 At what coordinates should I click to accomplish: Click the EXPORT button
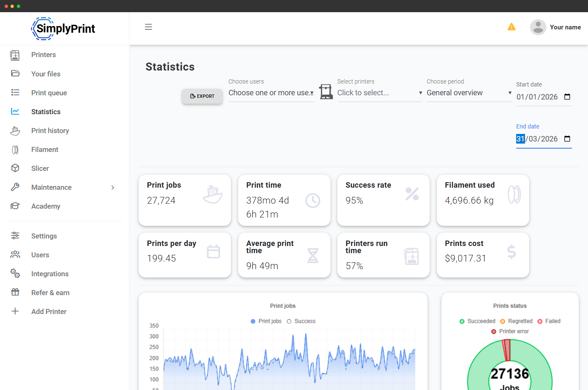pos(202,96)
